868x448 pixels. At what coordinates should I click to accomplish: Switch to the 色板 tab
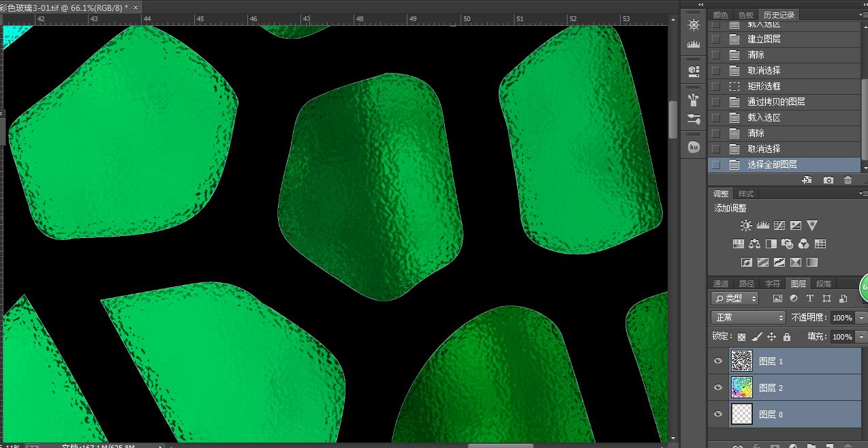point(746,15)
